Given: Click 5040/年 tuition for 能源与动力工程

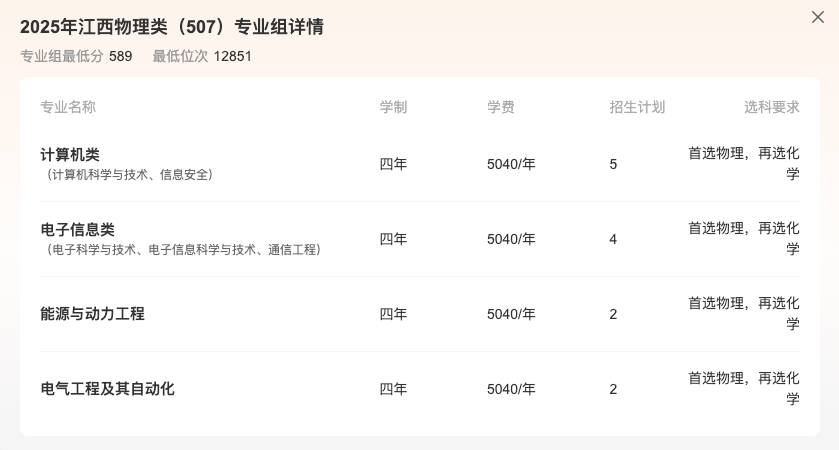Looking at the screenshot, I should click(x=511, y=314).
